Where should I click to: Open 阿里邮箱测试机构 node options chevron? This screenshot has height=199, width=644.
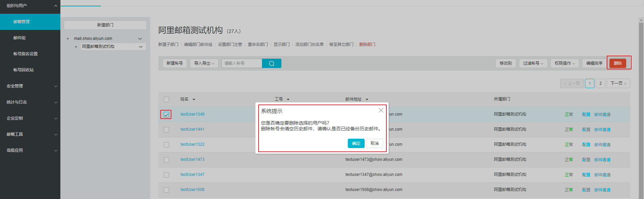coord(141,47)
